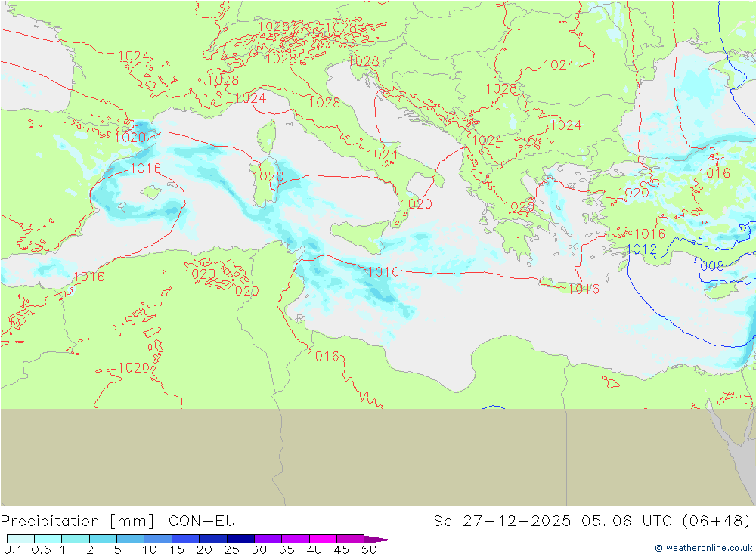The height and width of the screenshot is (554, 756).
Task: Click the '0.1' legend value
Action: 13,549
